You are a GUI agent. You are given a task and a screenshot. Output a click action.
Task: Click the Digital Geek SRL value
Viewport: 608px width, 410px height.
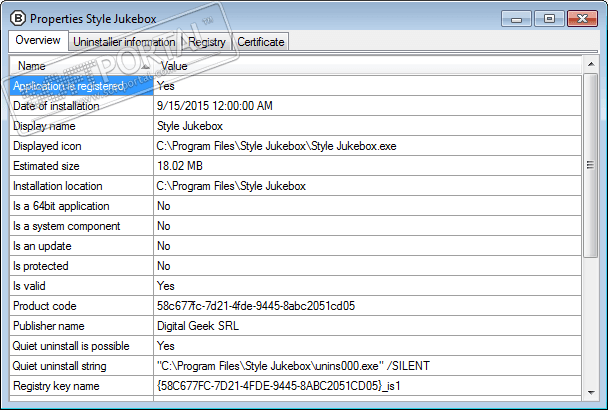pos(198,326)
